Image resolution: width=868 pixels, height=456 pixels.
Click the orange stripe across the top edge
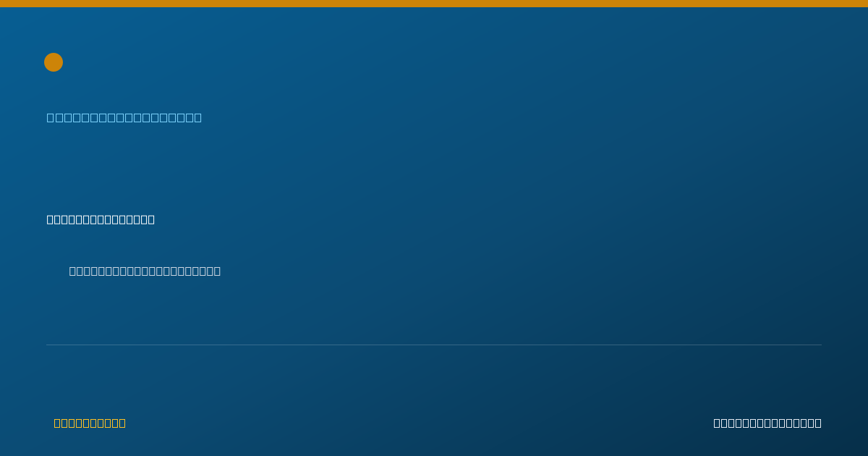[x=434, y=4]
